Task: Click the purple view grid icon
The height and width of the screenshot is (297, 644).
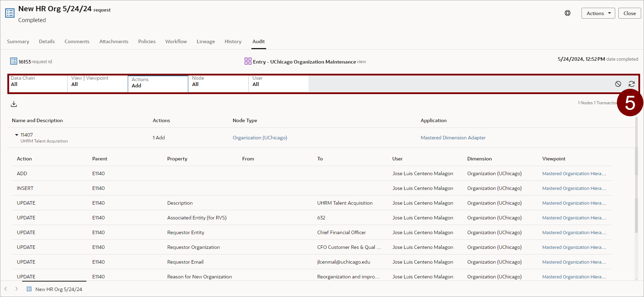Action: [248, 61]
